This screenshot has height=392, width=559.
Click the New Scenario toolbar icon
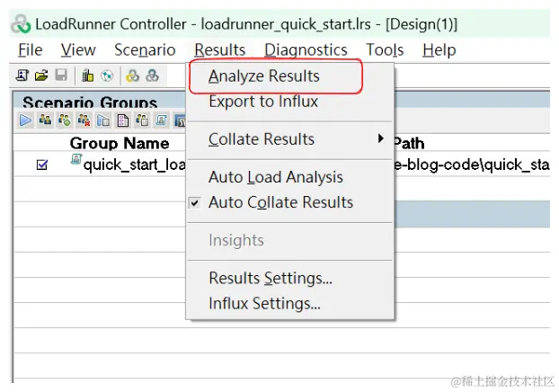click(22, 76)
